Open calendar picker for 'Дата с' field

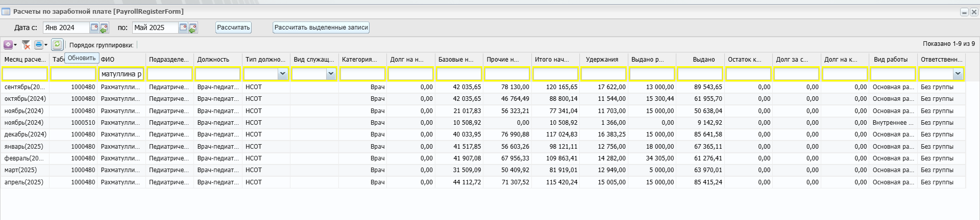click(94, 28)
